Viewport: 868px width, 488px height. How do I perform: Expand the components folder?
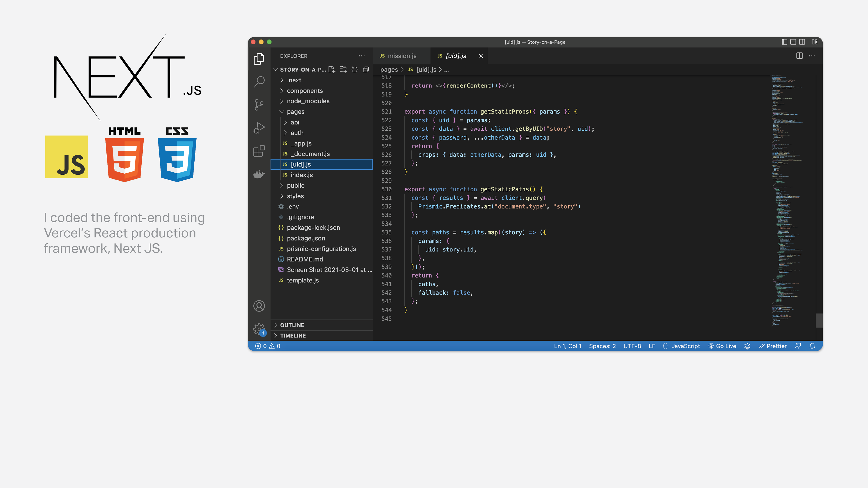[322, 91]
